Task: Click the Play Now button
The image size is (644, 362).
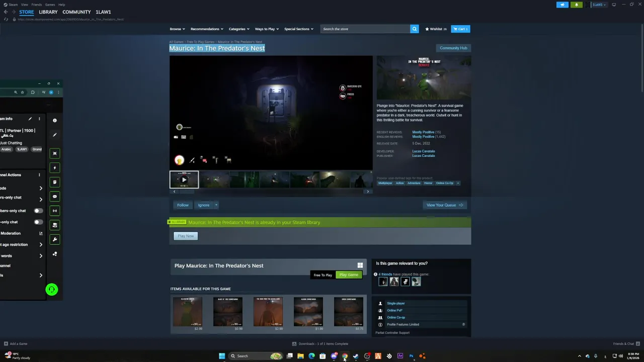Action: (186, 236)
